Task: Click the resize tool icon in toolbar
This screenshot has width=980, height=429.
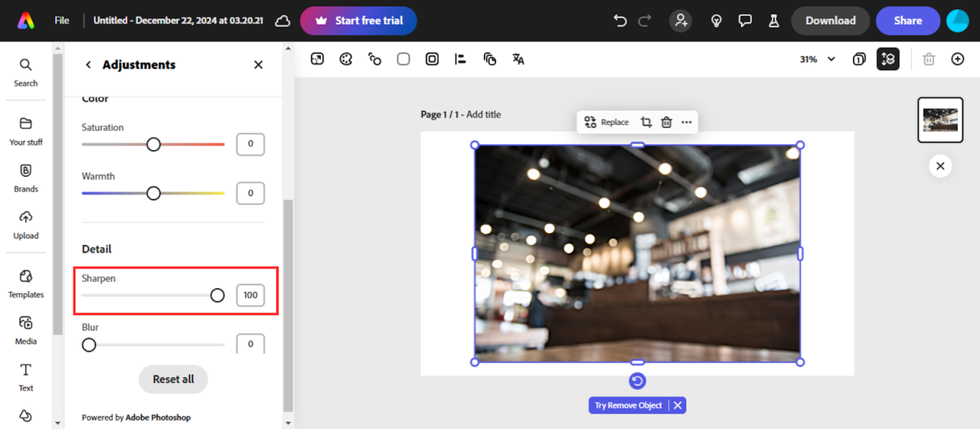Action: click(x=317, y=59)
